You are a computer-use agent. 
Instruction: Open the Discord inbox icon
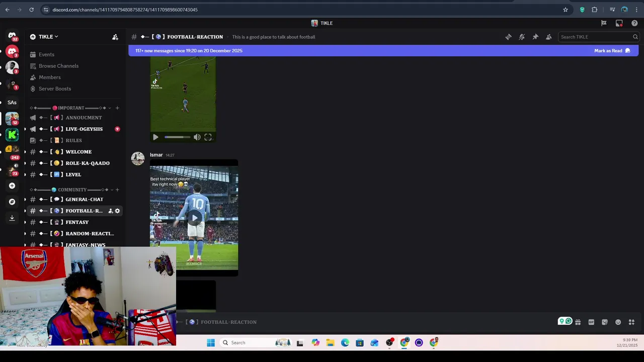pos(619,23)
